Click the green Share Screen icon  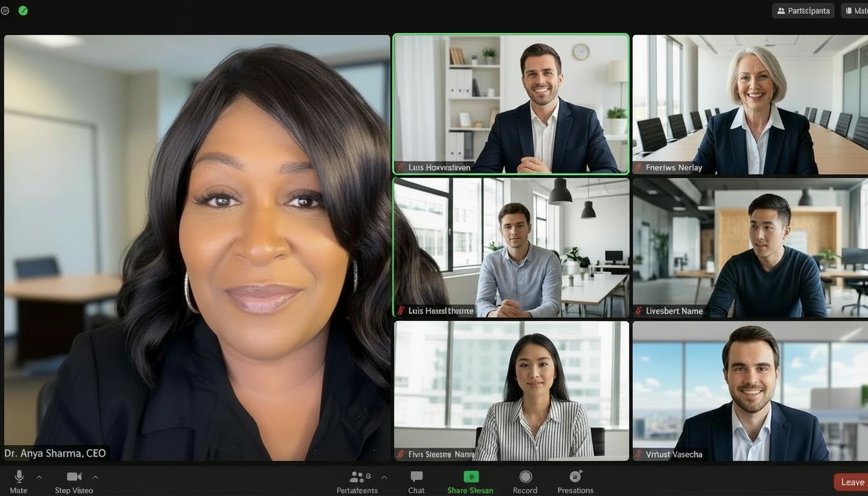point(471,477)
